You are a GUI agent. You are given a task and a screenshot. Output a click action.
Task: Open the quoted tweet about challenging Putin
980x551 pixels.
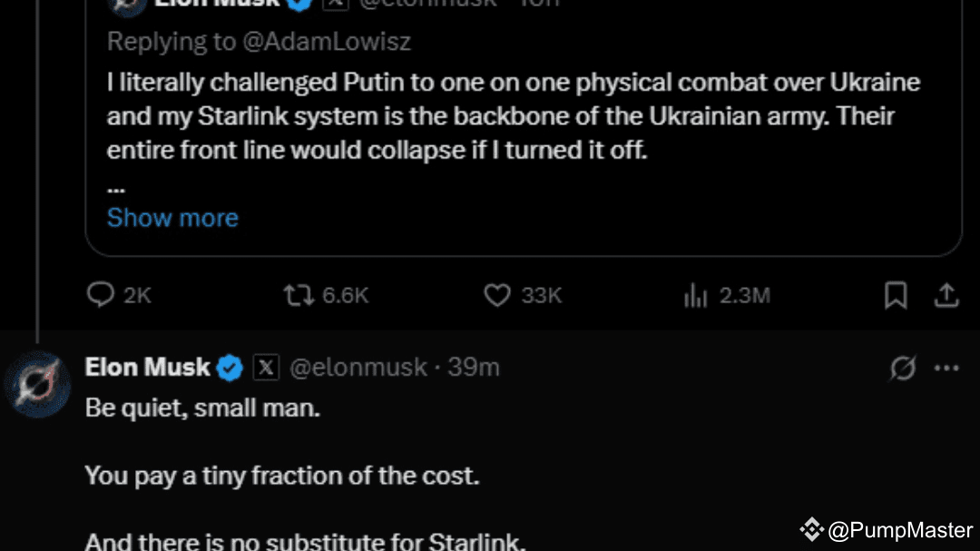[513, 116]
